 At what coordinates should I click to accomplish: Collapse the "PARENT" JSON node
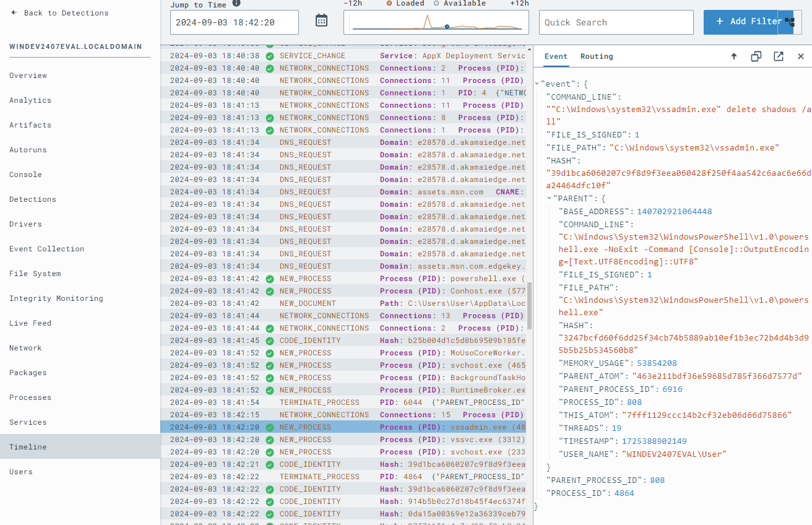click(549, 198)
